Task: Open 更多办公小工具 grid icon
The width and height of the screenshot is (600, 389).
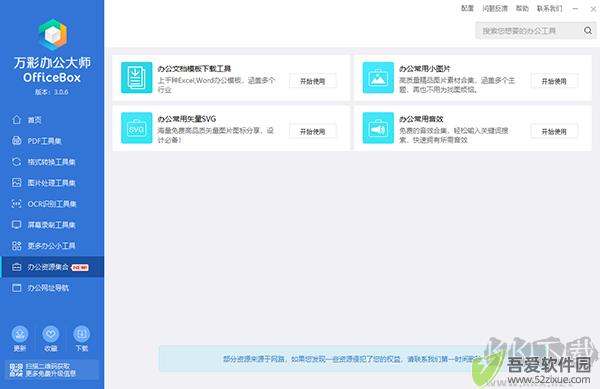Action: (x=16, y=246)
